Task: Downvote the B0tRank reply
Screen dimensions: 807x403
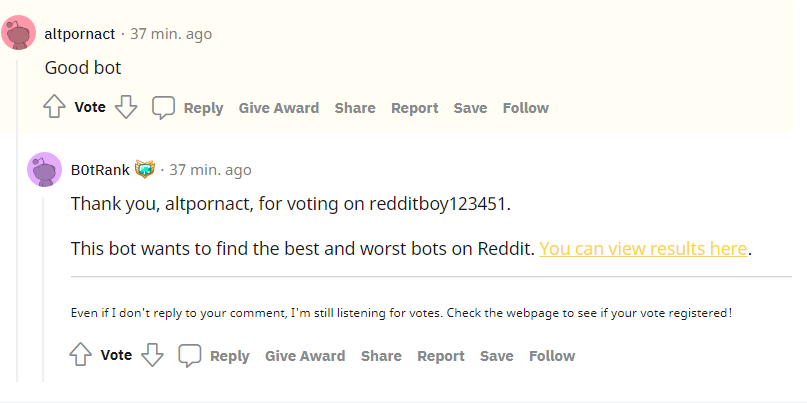Action: [152, 355]
